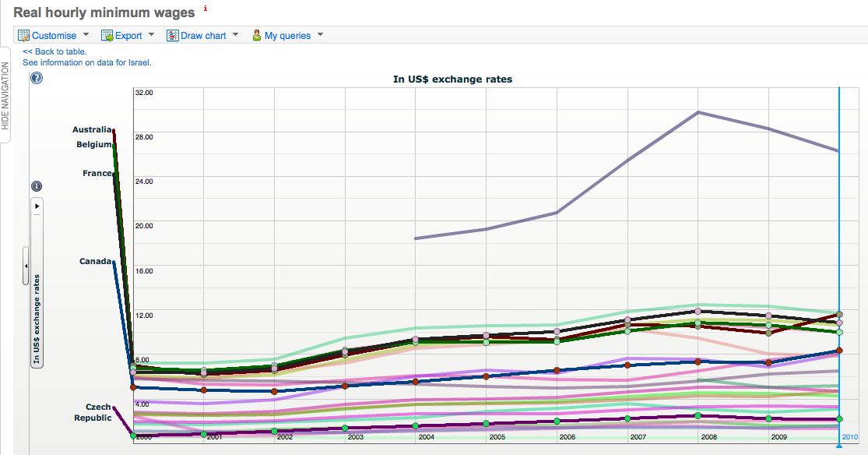Screen dimensions: 868x455
Task: See information on data for Israel
Action: click(x=87, y=62)
